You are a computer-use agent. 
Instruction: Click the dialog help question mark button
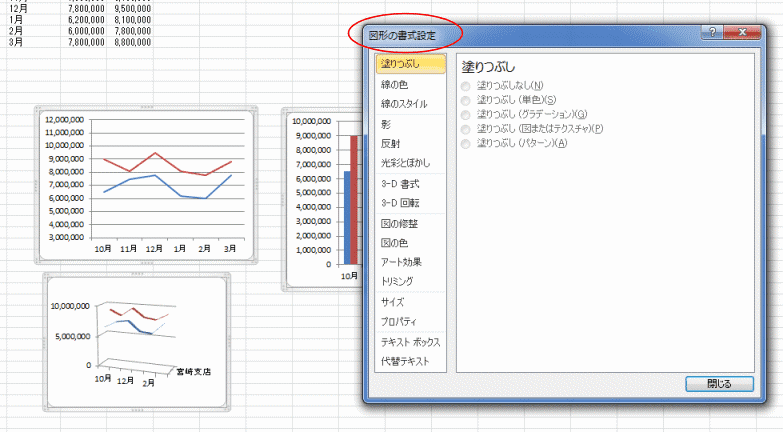pos(712,32)
